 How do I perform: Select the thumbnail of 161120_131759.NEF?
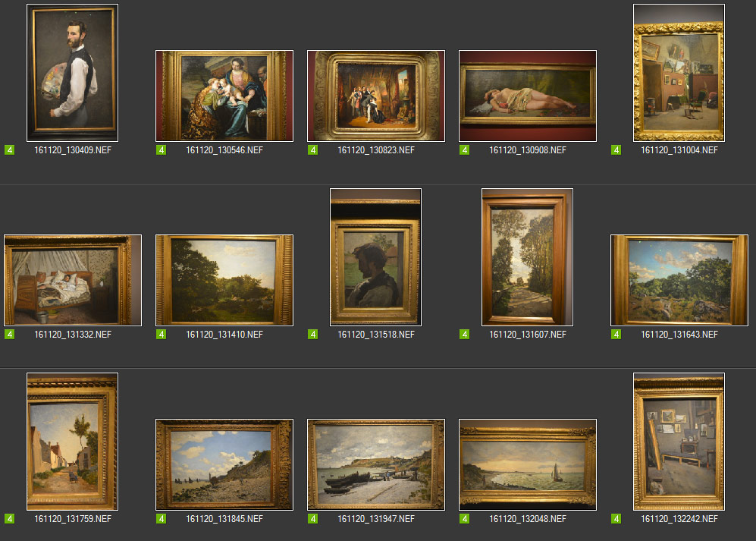(72, 442)
